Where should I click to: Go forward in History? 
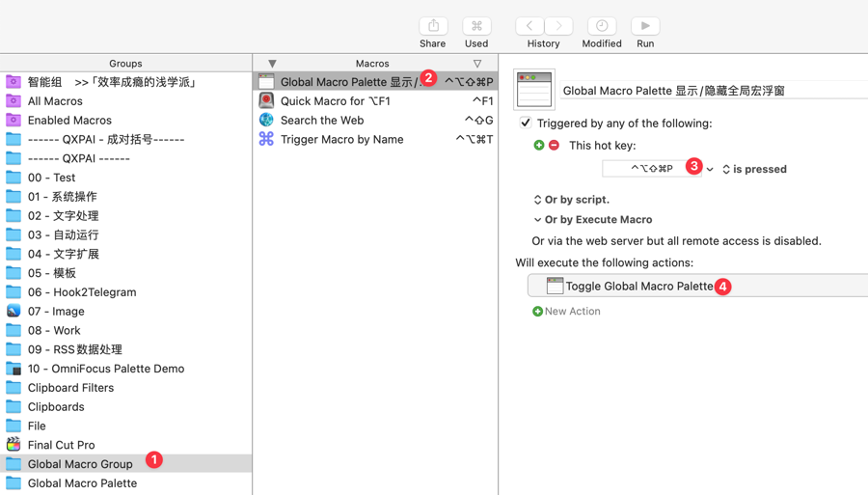coord(558,26)
